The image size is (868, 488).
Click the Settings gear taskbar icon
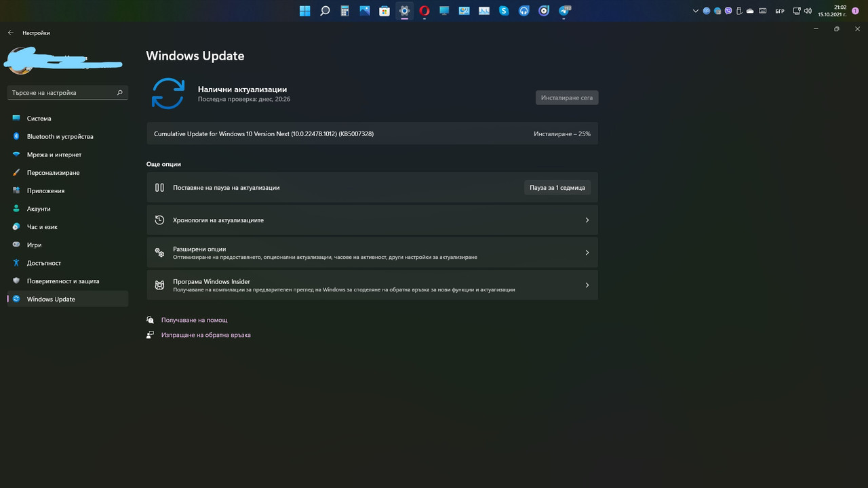pyautogui.click(x=404, y=11)
